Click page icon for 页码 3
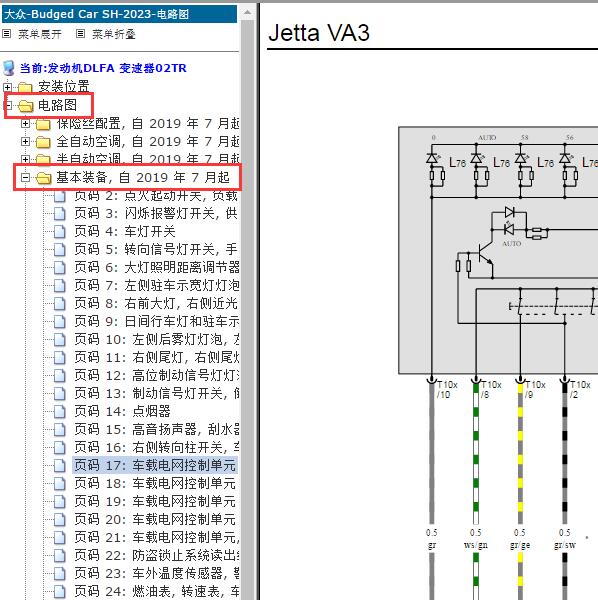598x600 pixels. pyautogui.click(x=59, y=214)
